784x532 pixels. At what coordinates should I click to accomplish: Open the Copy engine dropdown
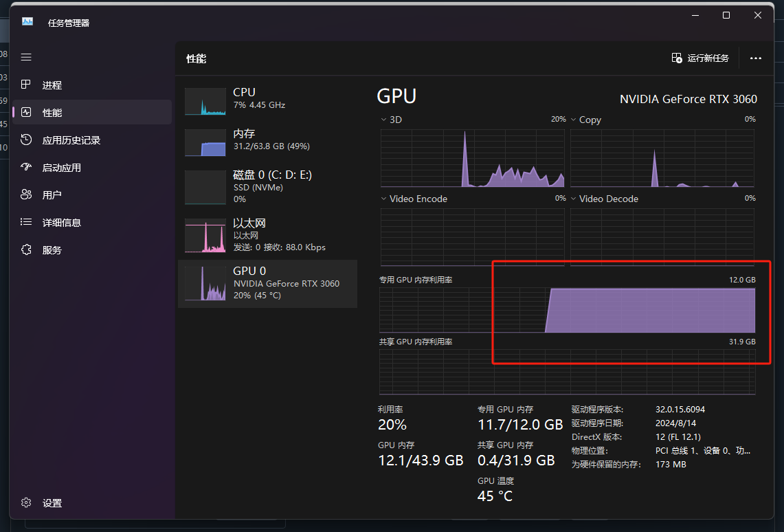click(586, 120)
